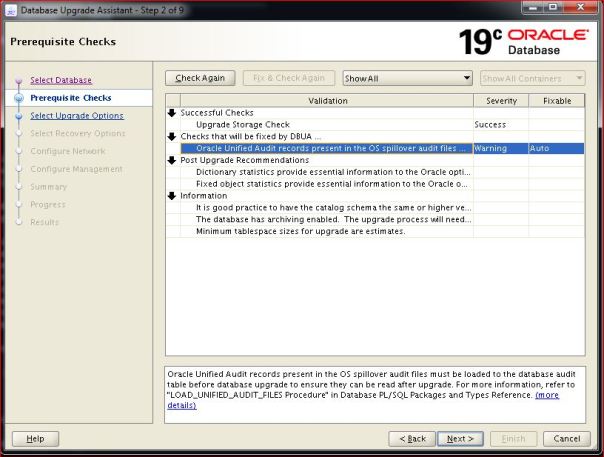Collapse Post Upgrade Recommendations group arrow
This screenshot has height=457, width=604.
172,160
